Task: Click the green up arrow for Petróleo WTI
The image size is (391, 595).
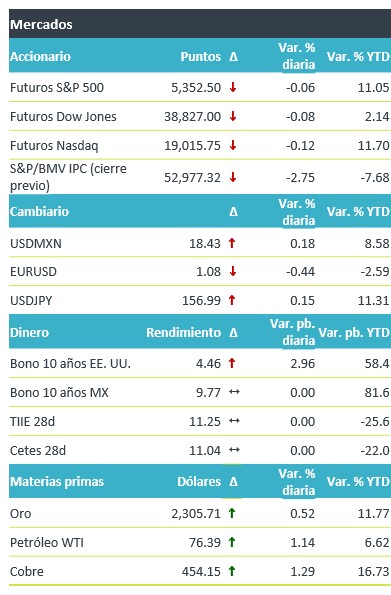Action: pos(232,542)
